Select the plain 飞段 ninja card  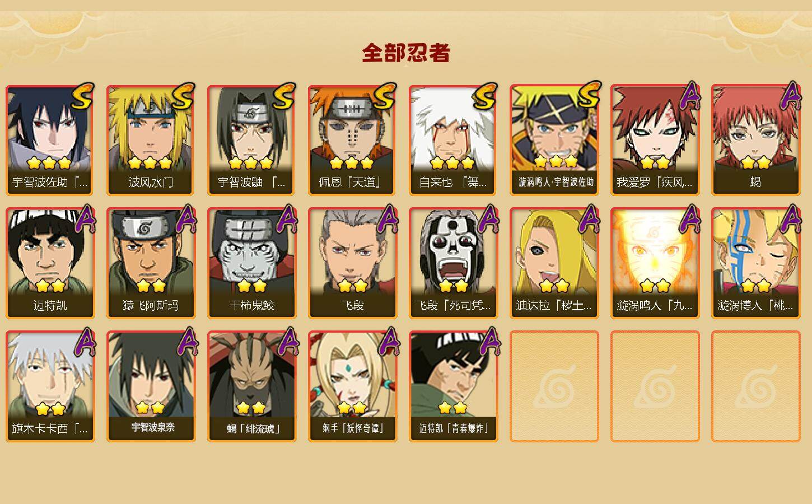(352, 263)
